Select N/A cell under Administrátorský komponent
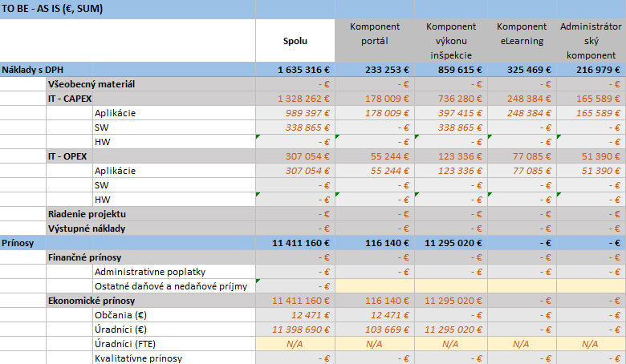This screenshot has width=626, height=364. tap(591, 344)
